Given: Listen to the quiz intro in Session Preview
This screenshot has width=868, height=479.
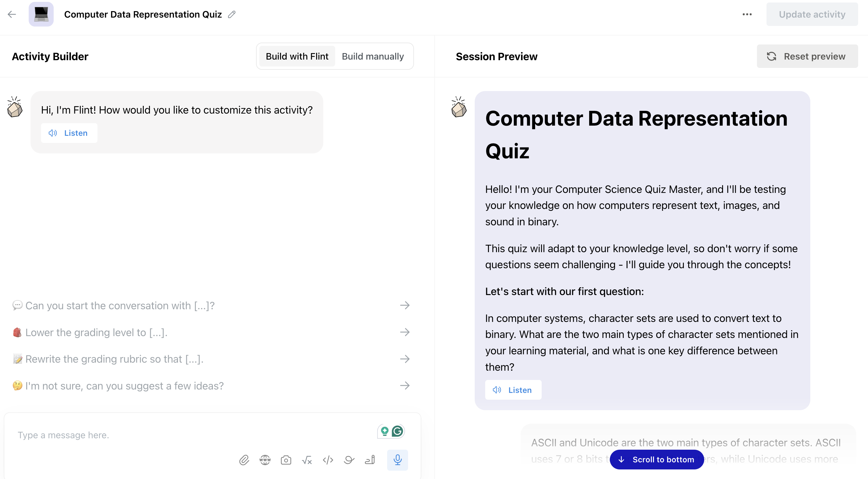Looking at the screenshot, I should [x=513, y=390].
